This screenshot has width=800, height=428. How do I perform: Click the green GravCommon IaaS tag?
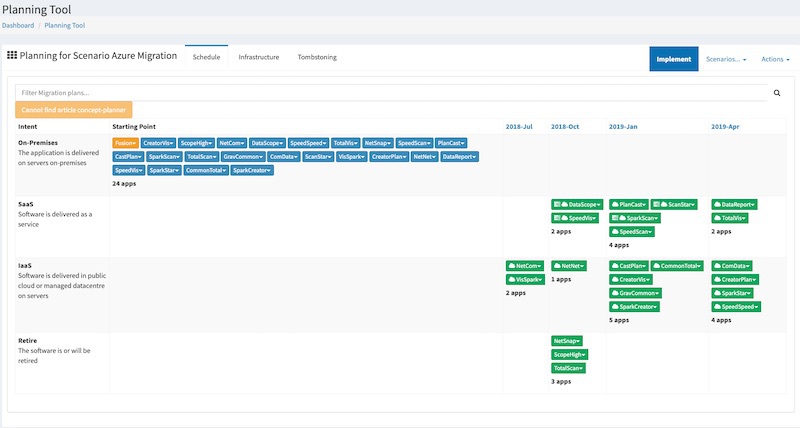point(635,293)
